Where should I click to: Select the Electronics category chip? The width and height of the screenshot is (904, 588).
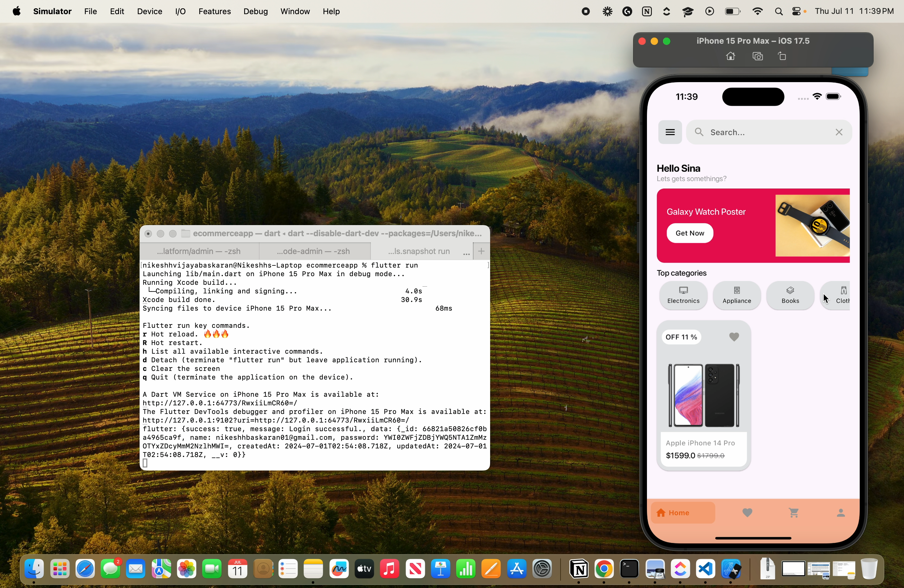(683, 295)
